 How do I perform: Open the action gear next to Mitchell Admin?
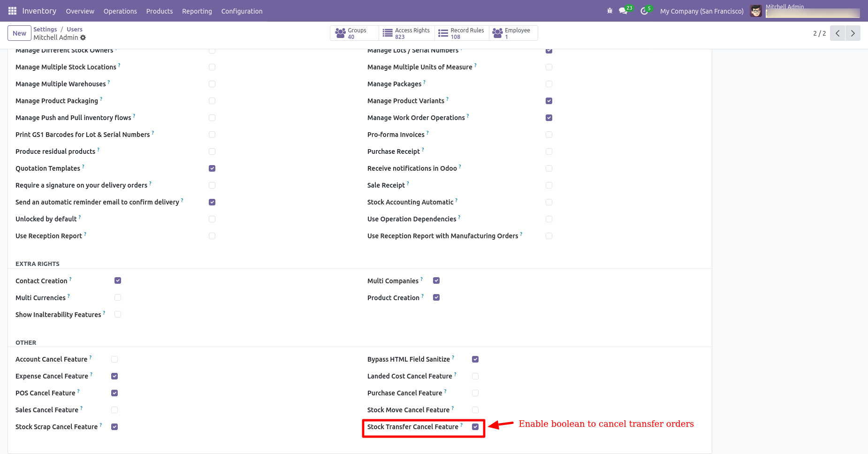click(83, 38)
